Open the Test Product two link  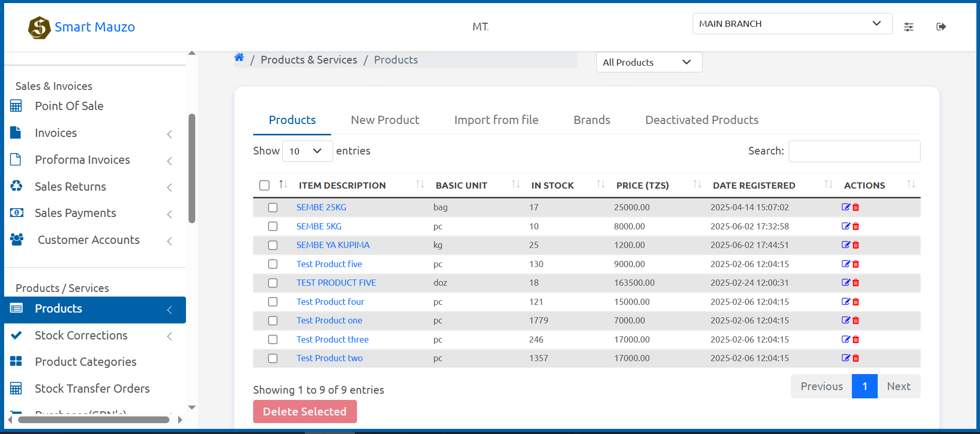[x=330, y=358]
